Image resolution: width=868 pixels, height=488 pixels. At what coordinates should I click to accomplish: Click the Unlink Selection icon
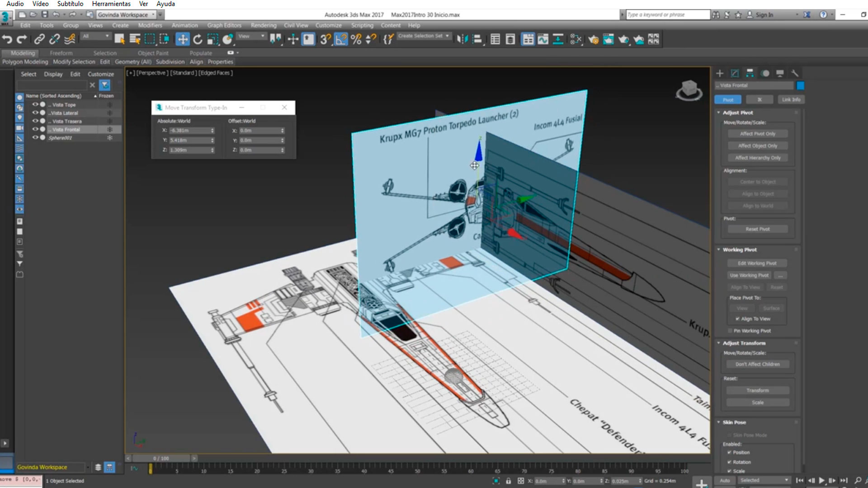click(55, 39)
